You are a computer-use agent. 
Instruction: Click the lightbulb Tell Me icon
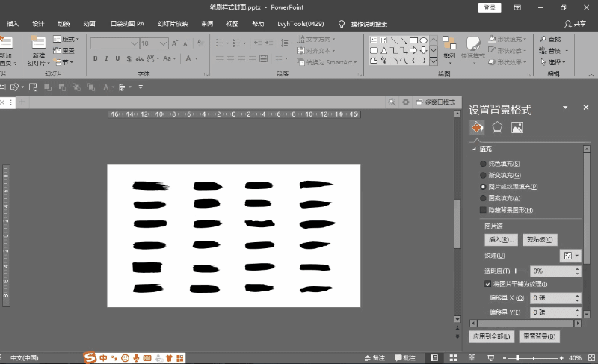[342, 24]
